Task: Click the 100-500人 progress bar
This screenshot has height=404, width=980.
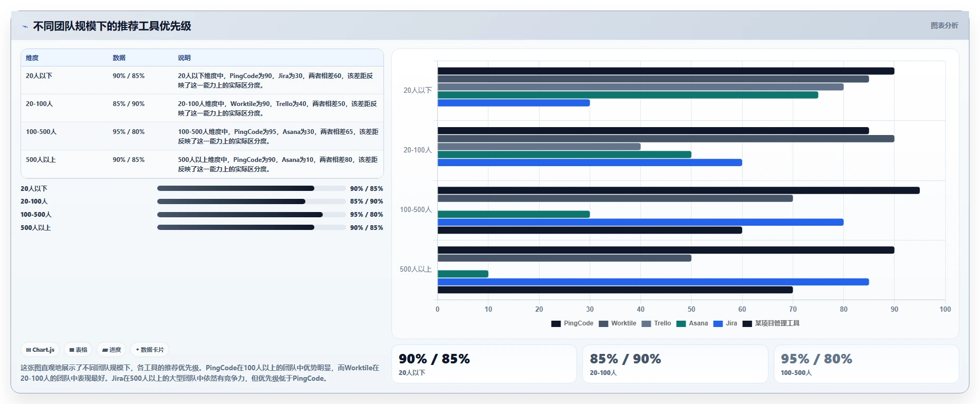Action: click(x=252, y=215)
